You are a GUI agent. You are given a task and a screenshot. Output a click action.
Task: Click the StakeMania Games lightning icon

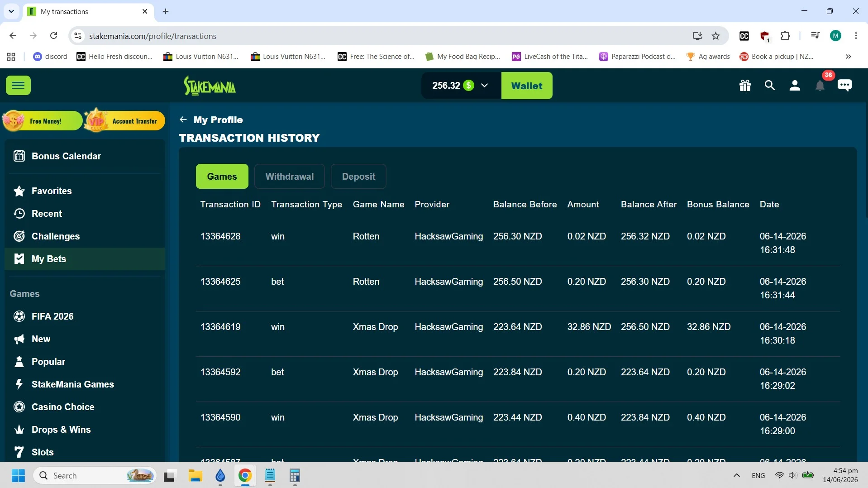19,384
